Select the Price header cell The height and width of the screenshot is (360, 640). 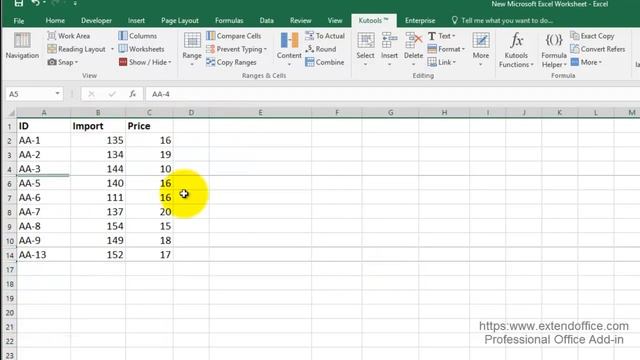click(x=149, y=126)
